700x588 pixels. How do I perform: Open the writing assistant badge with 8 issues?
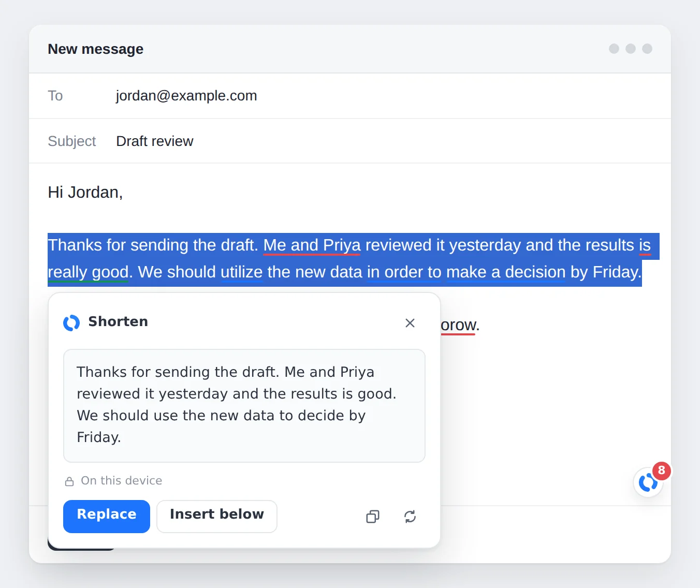[x=649, y=482]
